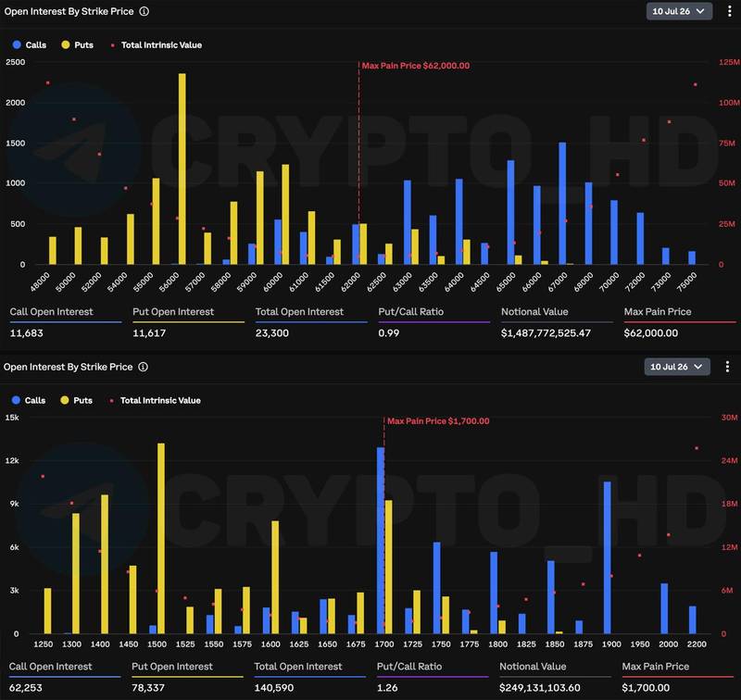Image resolution: width=741 pixels, height=700 pixels.
Task: Click the blue call bar at 67000 strike
Action: pyautogui.click(x=562, y=203)
